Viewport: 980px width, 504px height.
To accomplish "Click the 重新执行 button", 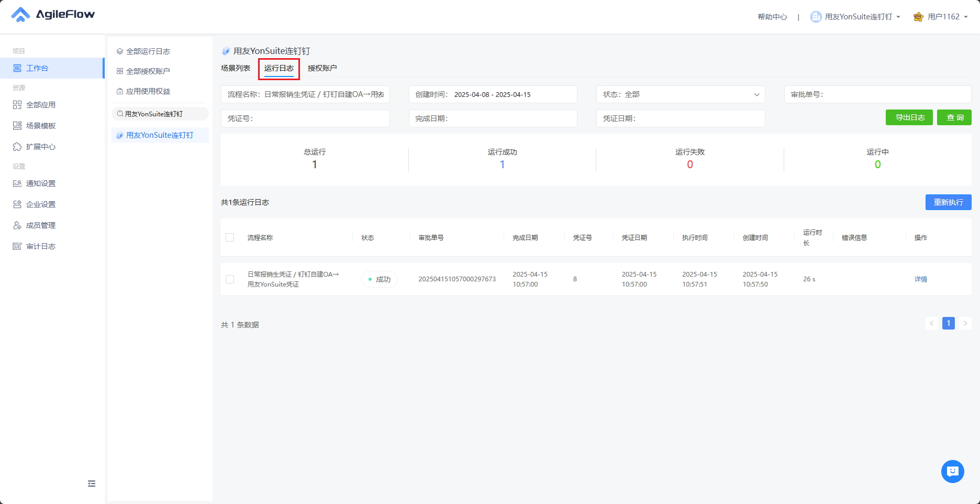I will 949,202.
